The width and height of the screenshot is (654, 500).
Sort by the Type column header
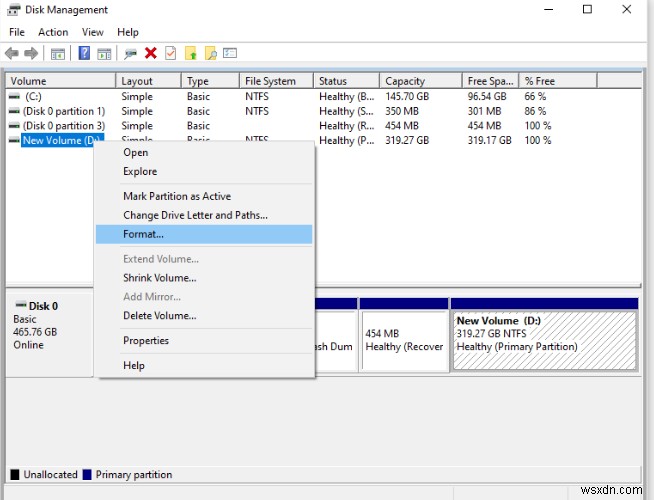[x=211, y=81]
